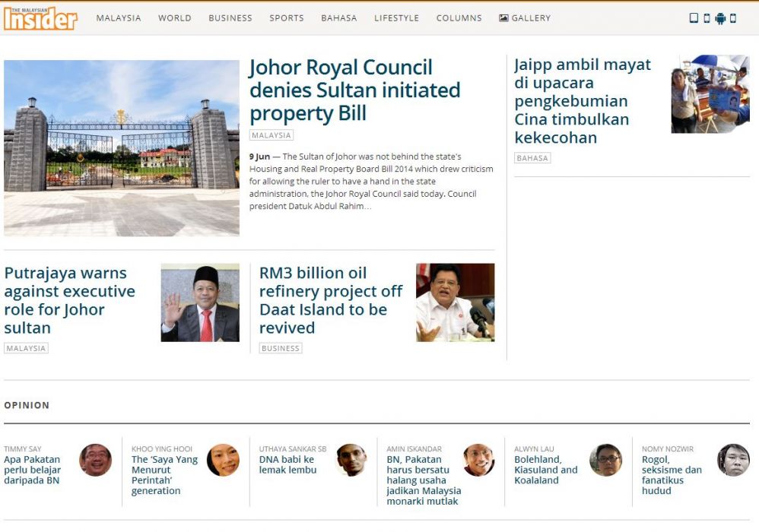Open Putrajaya warns against executive role article
Viewport: 759px width, 532px height.
[69, 300]
